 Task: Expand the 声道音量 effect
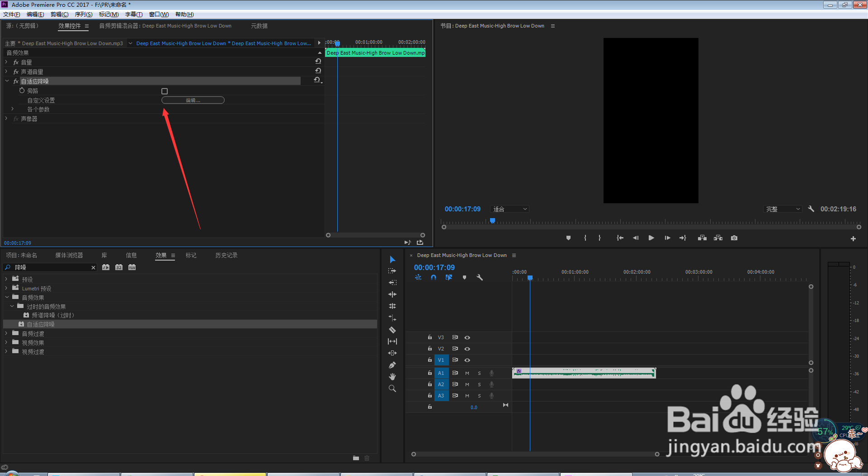6,71
